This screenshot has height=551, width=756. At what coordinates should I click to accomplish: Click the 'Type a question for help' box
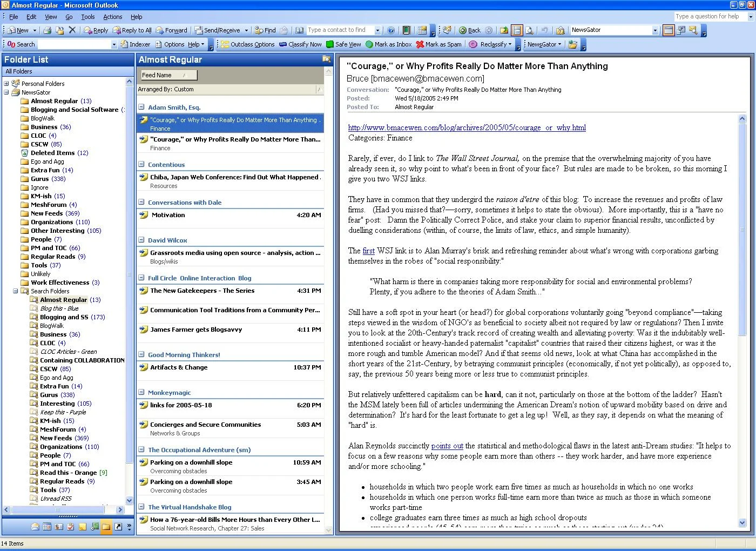(710, 17)
